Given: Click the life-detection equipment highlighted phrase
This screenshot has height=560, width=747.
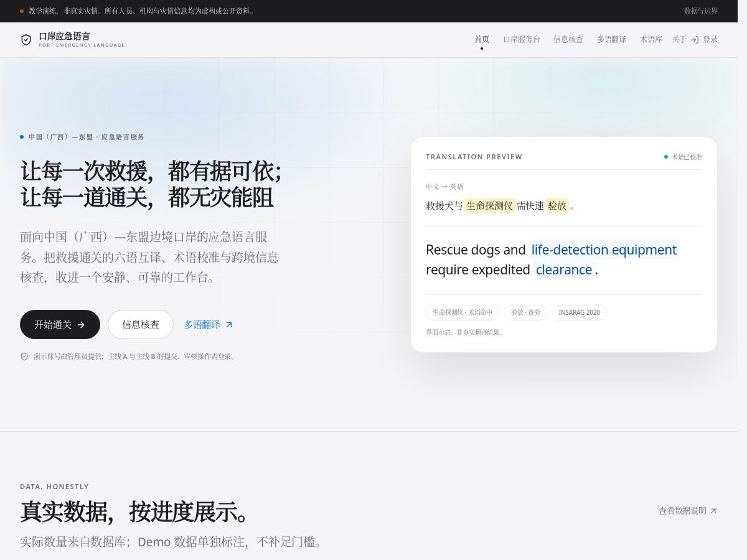Looking at the screenshot, I should pyautogui.click(x=604, y=250).
